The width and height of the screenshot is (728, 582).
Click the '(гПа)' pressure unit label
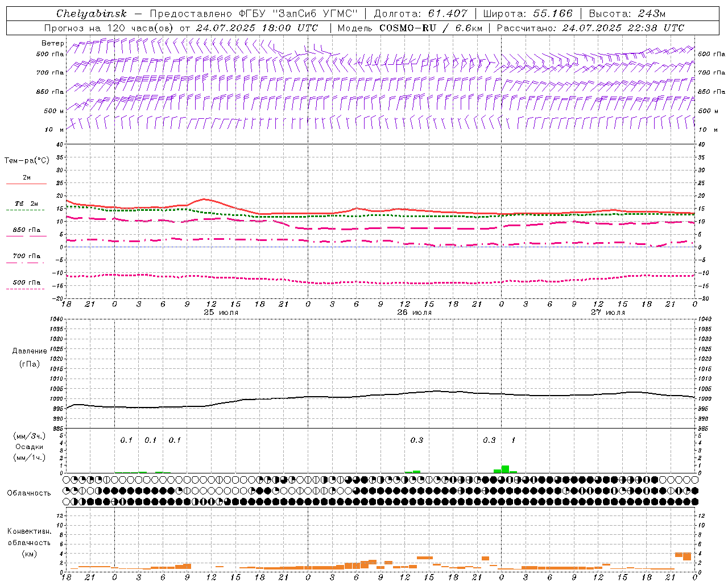[30, 364]
